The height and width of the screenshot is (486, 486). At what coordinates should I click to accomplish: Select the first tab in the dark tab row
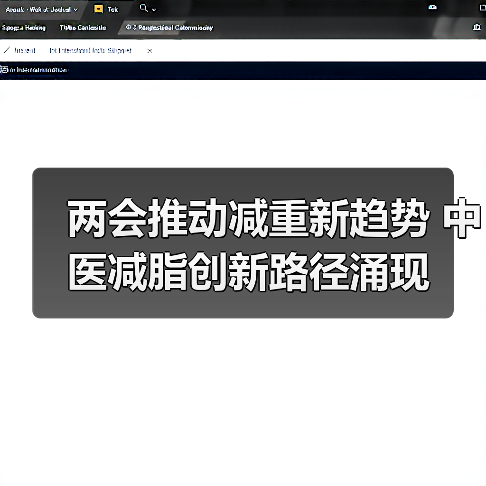[x=24, y=28]
